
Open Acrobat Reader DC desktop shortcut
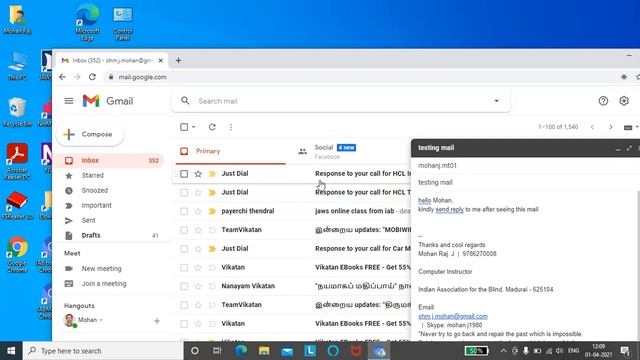(17, 162)
